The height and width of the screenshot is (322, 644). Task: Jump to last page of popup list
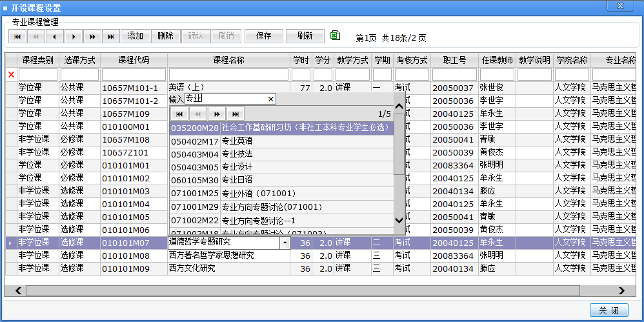(x=236, y=114)
